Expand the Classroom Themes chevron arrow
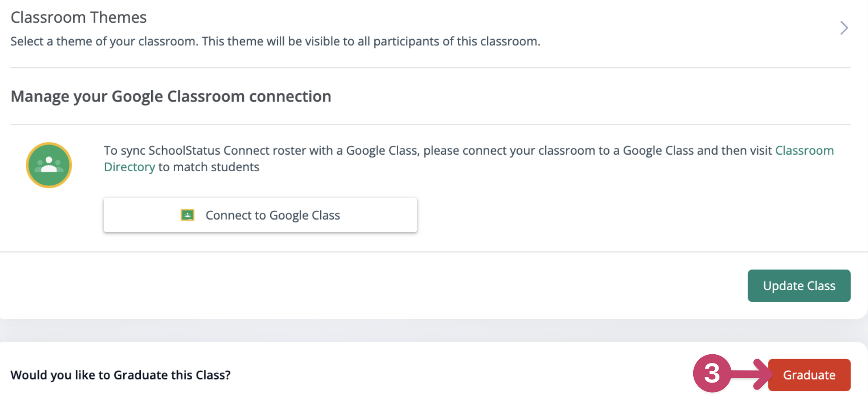 coord(844,28)
